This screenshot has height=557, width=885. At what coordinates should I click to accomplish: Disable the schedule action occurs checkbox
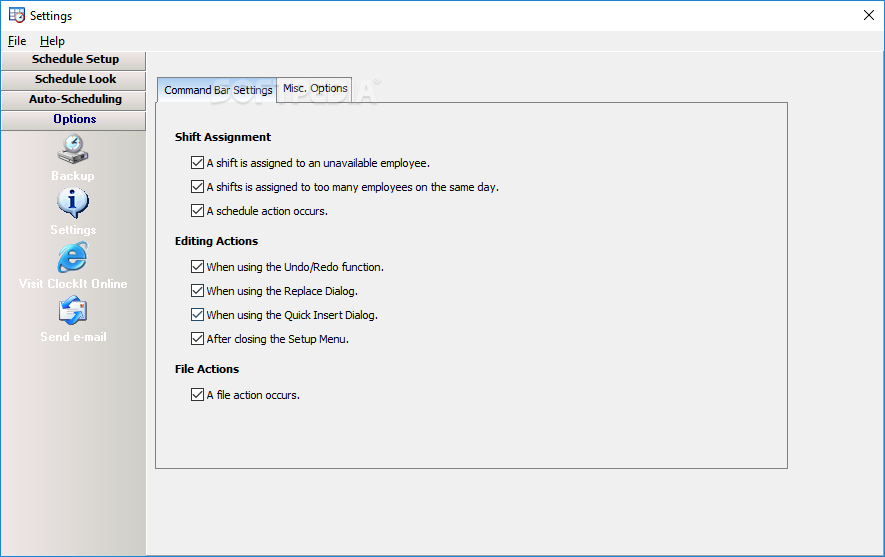click(x=197, y=211)
